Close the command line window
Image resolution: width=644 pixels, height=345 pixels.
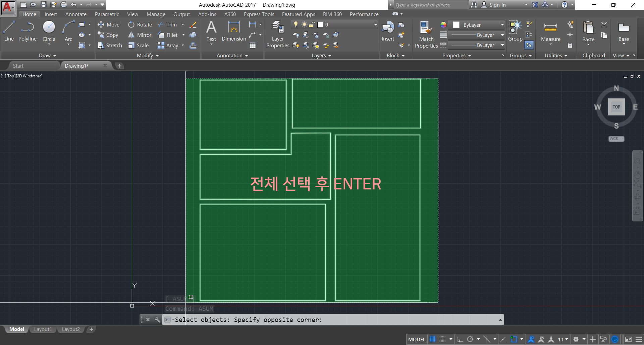[x=148, y=320]
